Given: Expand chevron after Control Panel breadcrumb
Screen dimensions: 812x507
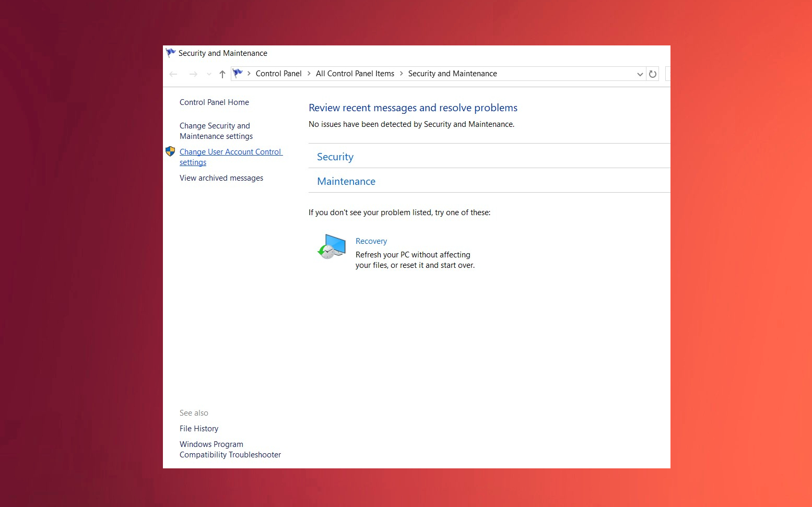Looking at the screenshot, I should point(309,74).
